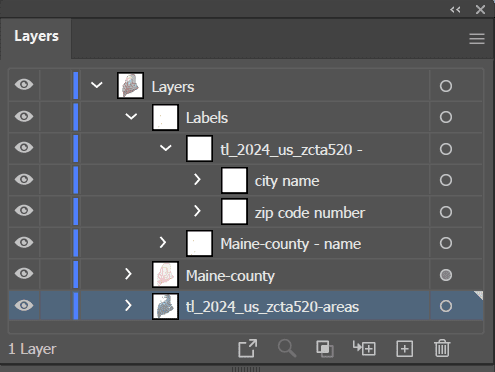
Task: Toggle visibility of tl_2024_us_zcta520 - group
Action: 24,147
